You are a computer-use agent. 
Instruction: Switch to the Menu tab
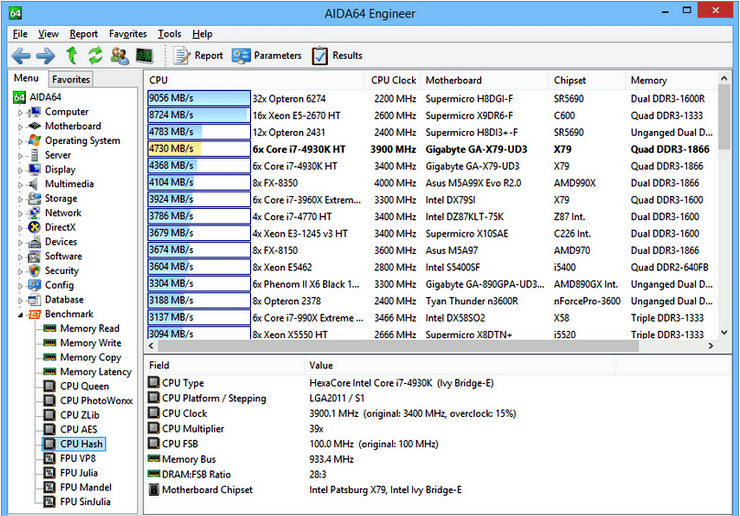point(26,78)
